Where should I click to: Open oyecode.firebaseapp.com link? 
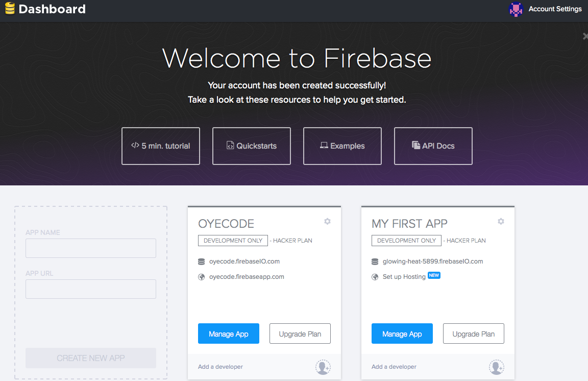point(247,277)
